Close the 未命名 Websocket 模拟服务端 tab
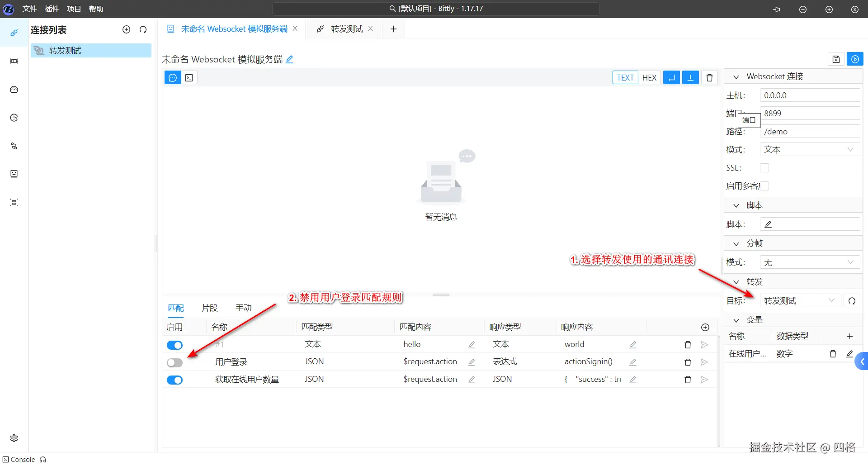Image resolution: width=868 pixels, height=466 pixels. click(295, 29)
